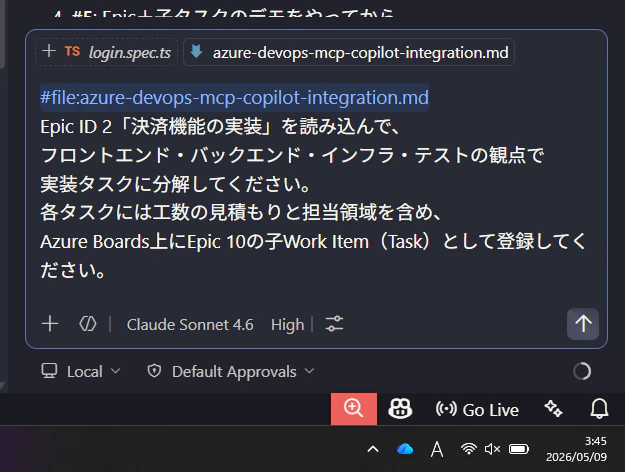
Task: Open the login.spec.ts suggested context chip
Action: pyautogui.click(x=106, y=52)
